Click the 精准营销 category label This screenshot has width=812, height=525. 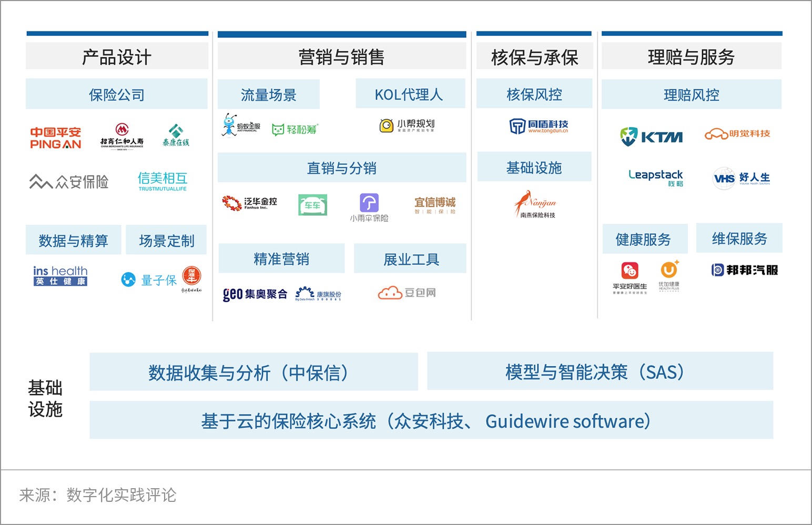pyautogui.click(x=281, y=259)
